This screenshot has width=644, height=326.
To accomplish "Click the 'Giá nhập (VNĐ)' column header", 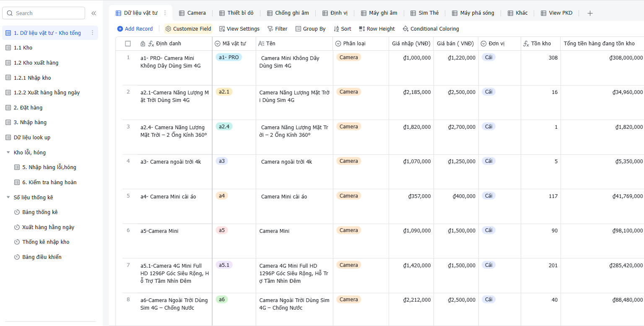I will (x=411, y=44).
